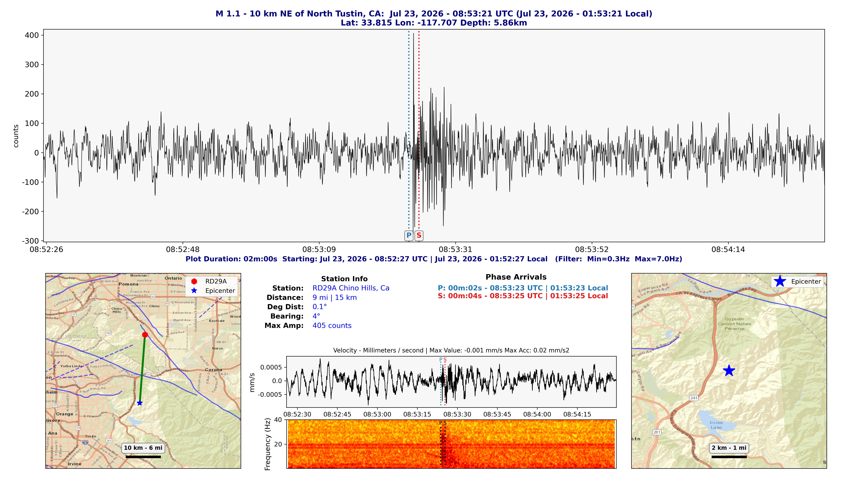Image resolution: width=868 pixels, height=488 pixels.
Task: Click the Max Amp value '405 counts'
Action: click(332, 326)
